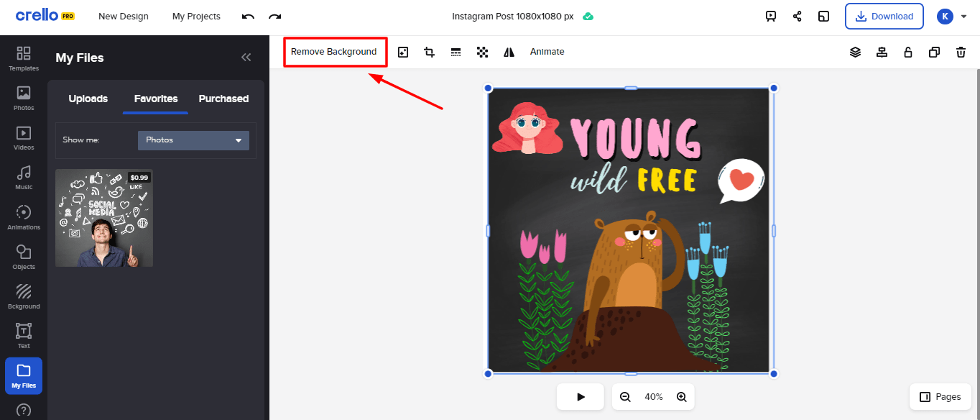Switch to the Uploads tab
Viewport: 980px width, 420px height.
point(88,99)
